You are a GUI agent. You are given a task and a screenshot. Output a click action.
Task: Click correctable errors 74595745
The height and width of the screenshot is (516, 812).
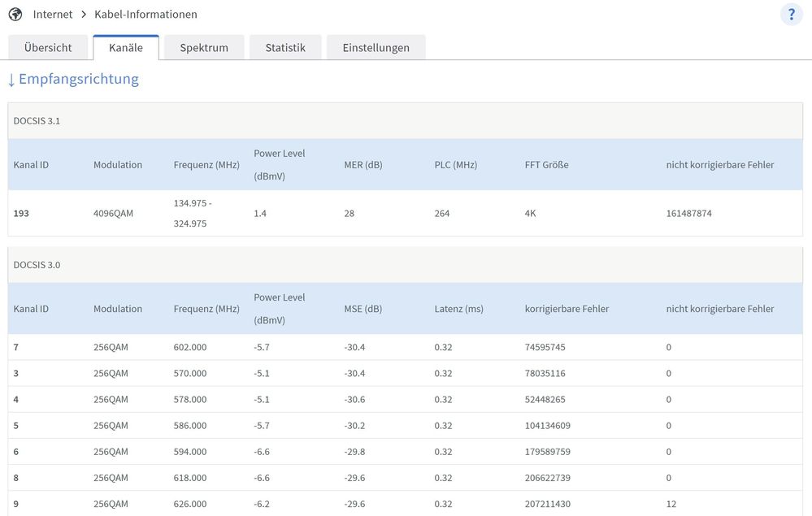545,347
